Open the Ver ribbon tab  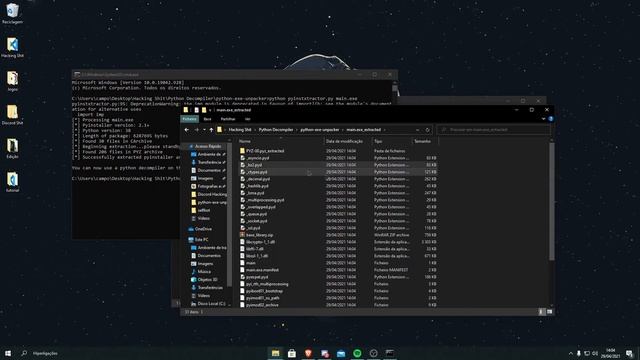pyautogui.click(x=247, y=119)
